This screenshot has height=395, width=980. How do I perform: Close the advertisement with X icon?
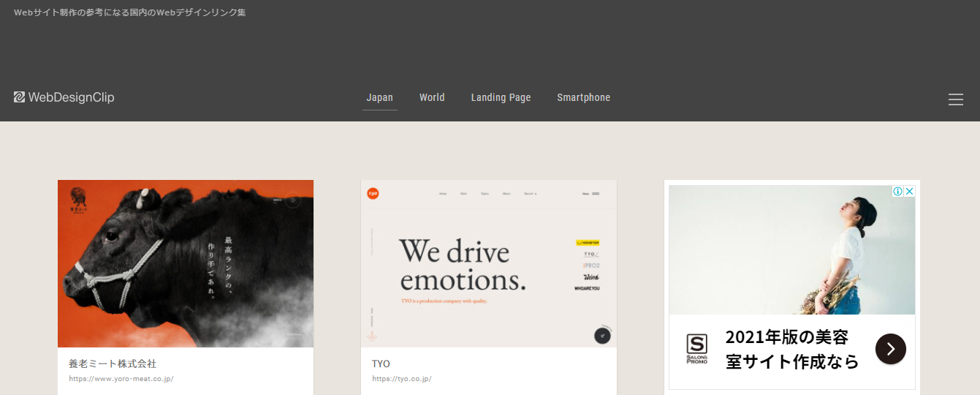point(909,192)
